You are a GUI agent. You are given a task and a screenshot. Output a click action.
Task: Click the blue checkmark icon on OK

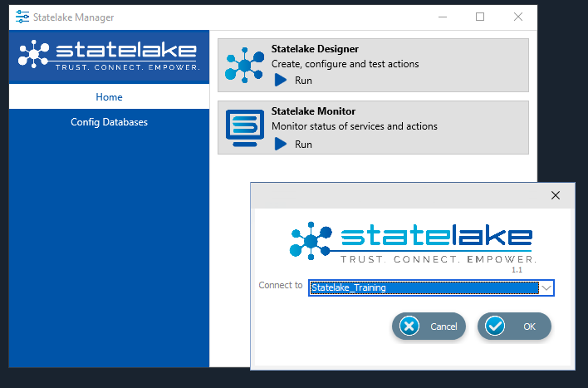tap(495, 326)
